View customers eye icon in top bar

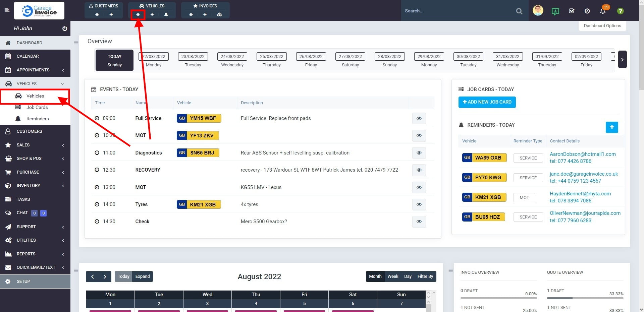[97, 14]
